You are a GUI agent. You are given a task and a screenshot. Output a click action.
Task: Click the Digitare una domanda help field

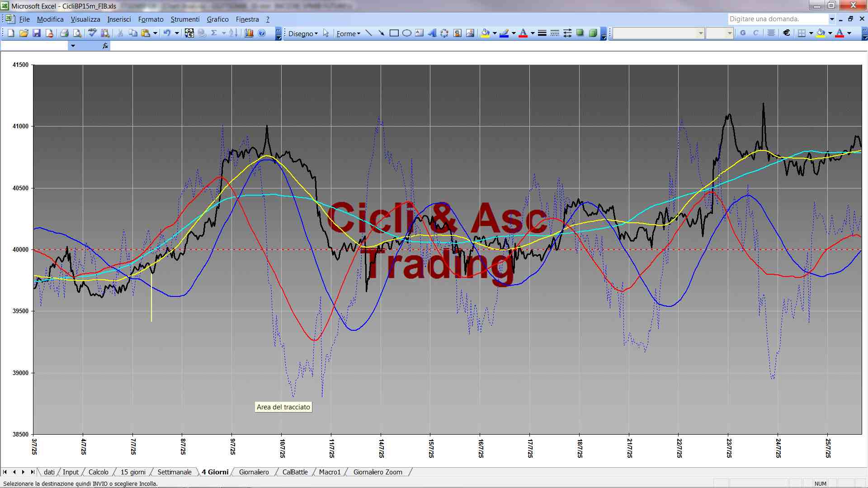[778, 19]
